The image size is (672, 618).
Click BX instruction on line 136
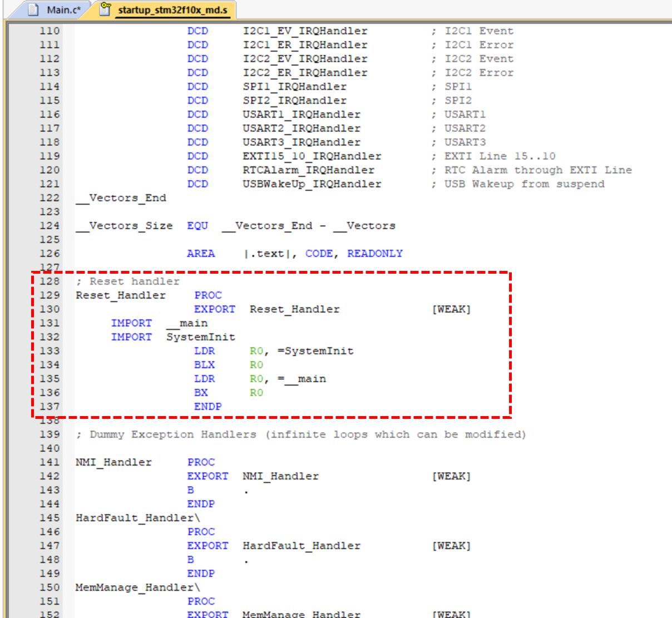[x=201, y=393]
